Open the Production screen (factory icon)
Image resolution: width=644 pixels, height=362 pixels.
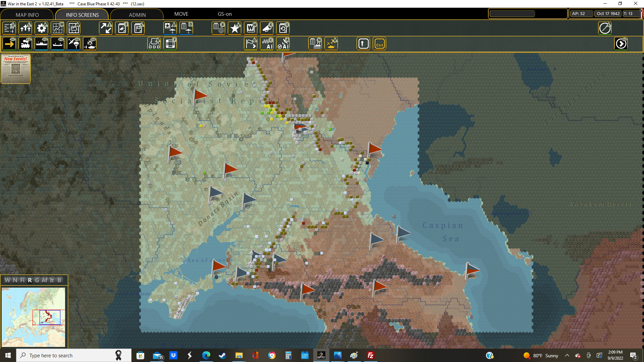click(315, 43)
